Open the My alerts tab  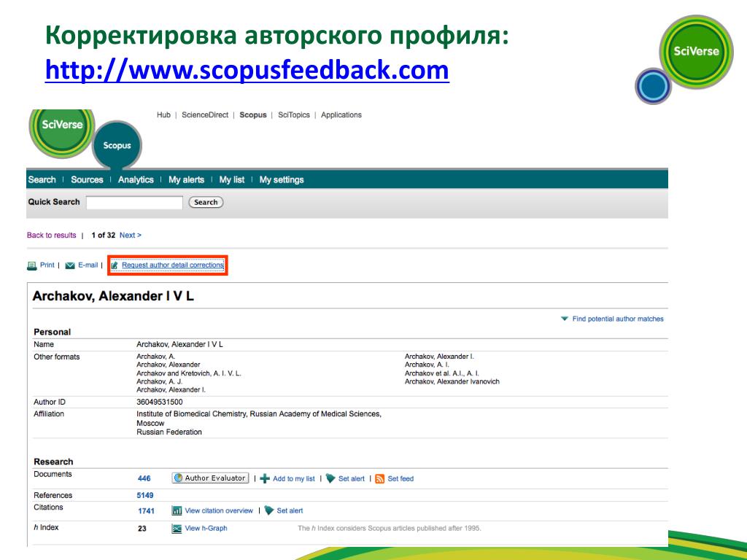[x=186, y=179]
